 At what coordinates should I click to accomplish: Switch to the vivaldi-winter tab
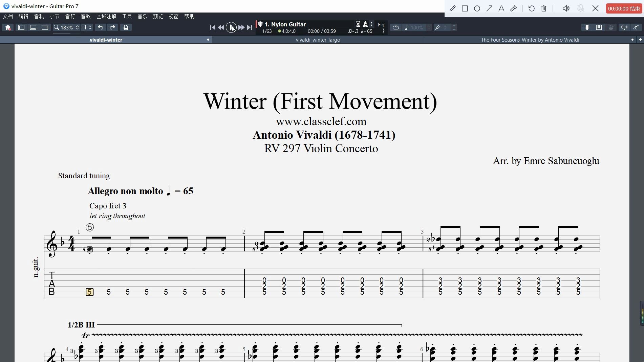click(x=106, y=40)
